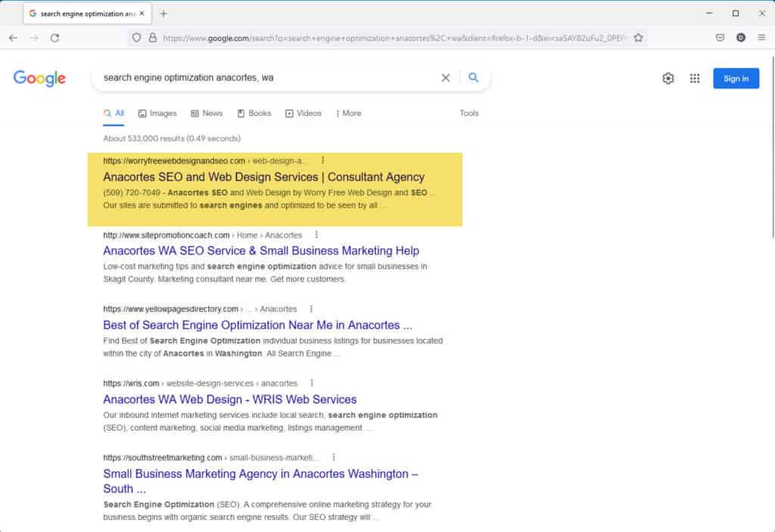Switch to the Books tab
Image resolution: width=775 pixels, height=532 pixels.
click(x=254, y=114)
